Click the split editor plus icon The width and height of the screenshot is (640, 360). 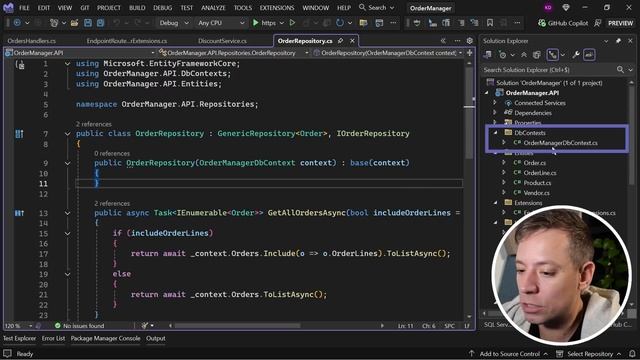[470, 53]
